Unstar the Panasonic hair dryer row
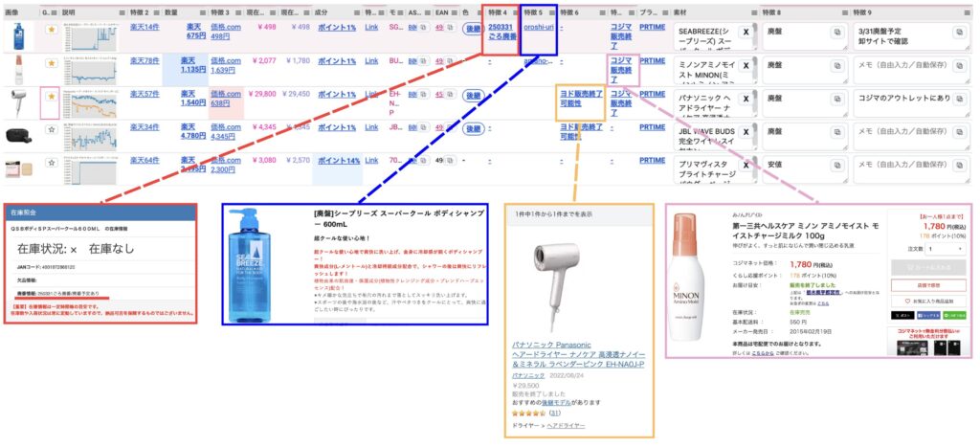The width and height of the screenshot is (980, 447). click(x=50, y=97)
